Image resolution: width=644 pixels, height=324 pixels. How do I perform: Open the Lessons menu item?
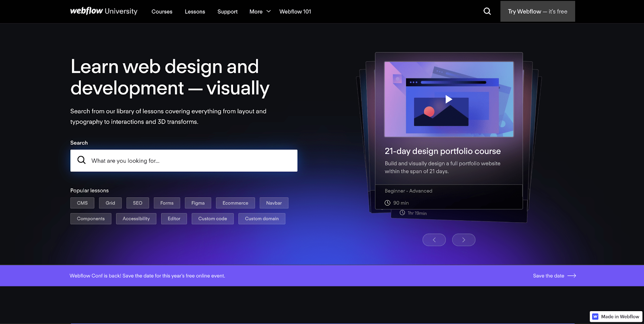195,12
